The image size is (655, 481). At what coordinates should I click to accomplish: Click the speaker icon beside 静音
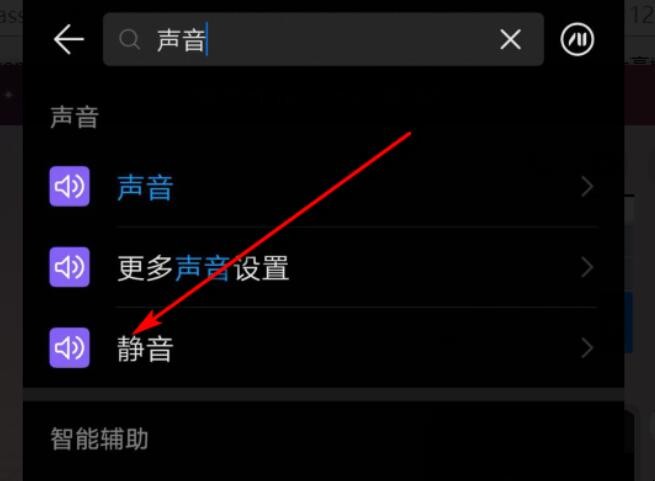click(x=69, y=348)
